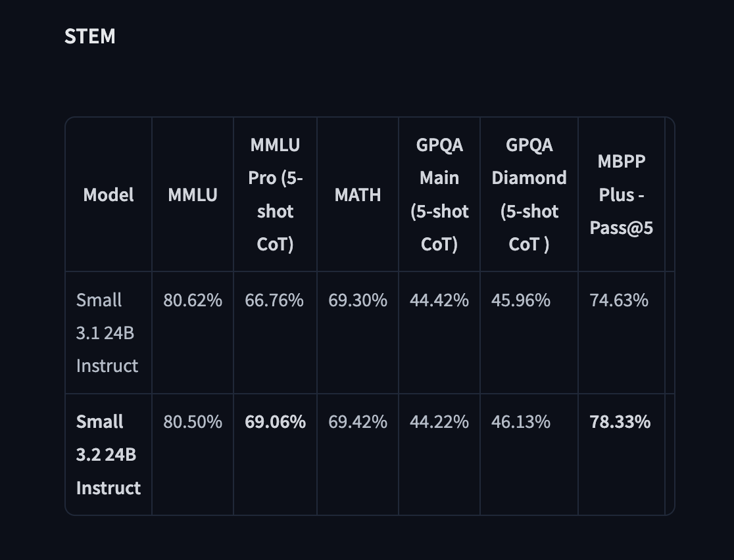The height and width of the screenshot is (560, 734).
Task: Select the MATH column header
Action: point(358,194)
